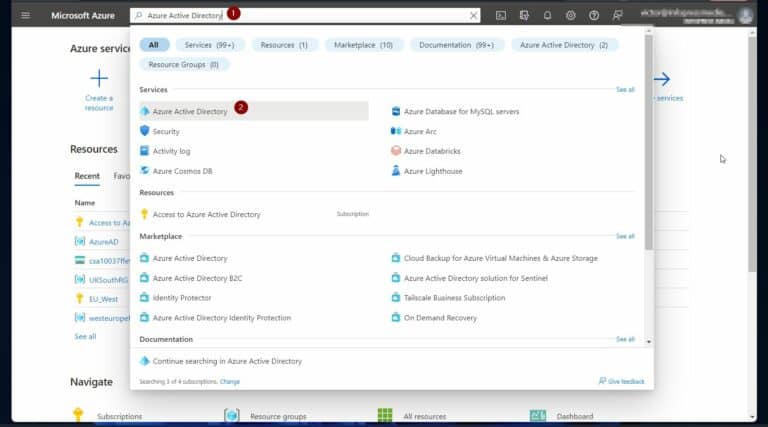Open Marketplace Azure Active Directory B2C
The width and height of the screenshot is (768, 427).
click(x=197, y=278)
